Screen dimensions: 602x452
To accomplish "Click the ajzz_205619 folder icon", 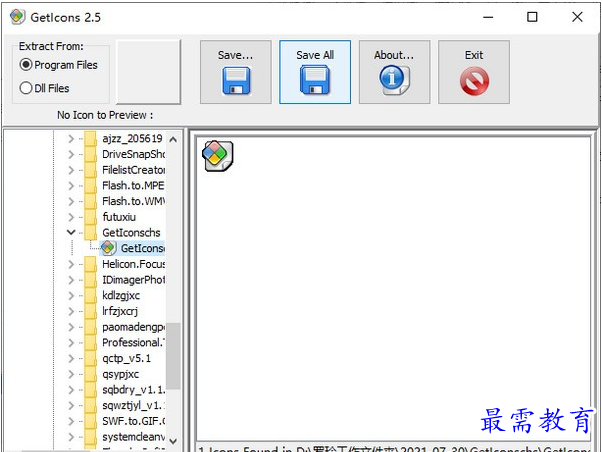I will (x=91, y=138).
